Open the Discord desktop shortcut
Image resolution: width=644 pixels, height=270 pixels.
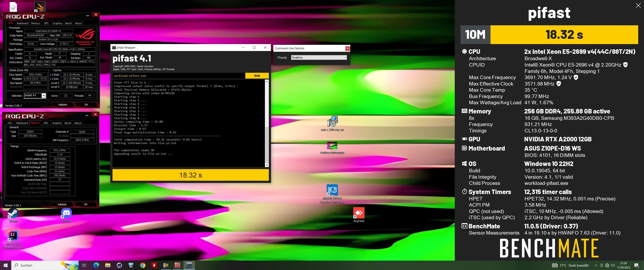66,215
